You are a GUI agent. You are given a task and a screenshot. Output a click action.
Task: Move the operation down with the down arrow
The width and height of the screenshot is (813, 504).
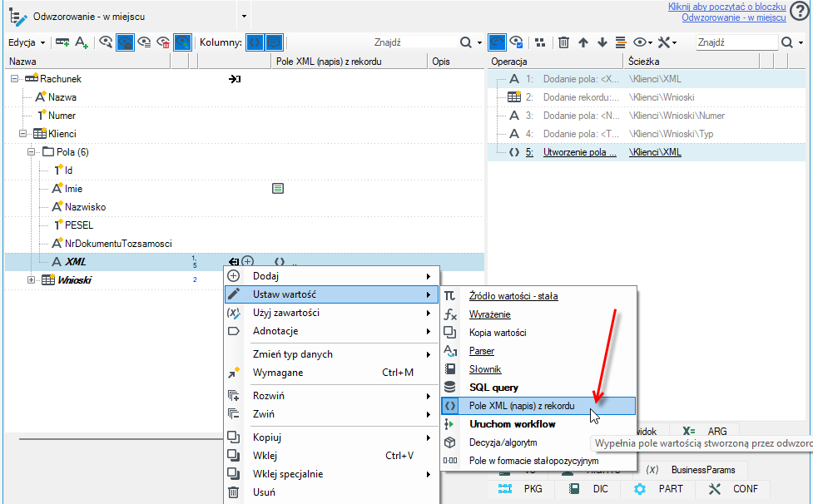coord(602,42)
